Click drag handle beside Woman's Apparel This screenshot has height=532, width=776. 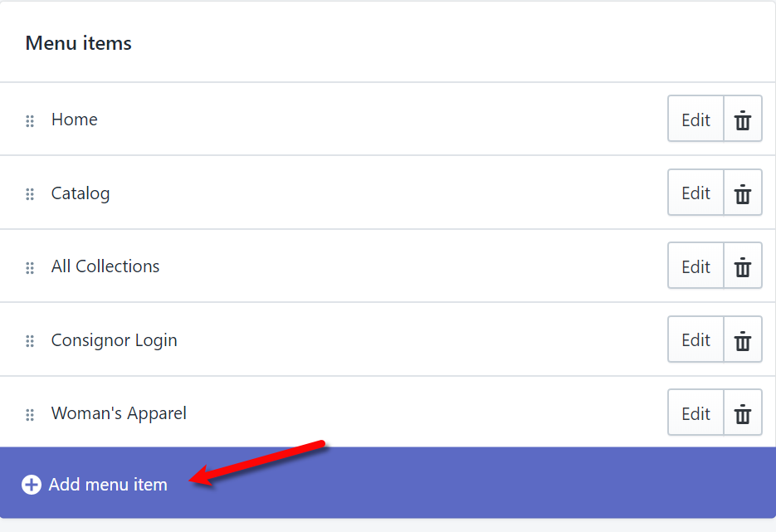30,415
